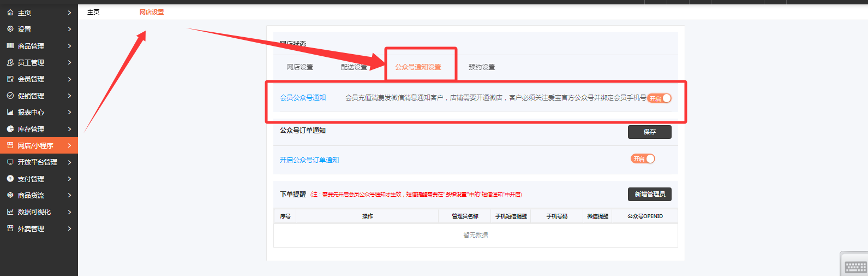Click the 新增管理员 button
Image resolution: width=868 pixels, height=276 pixels.
pos(649,195)
